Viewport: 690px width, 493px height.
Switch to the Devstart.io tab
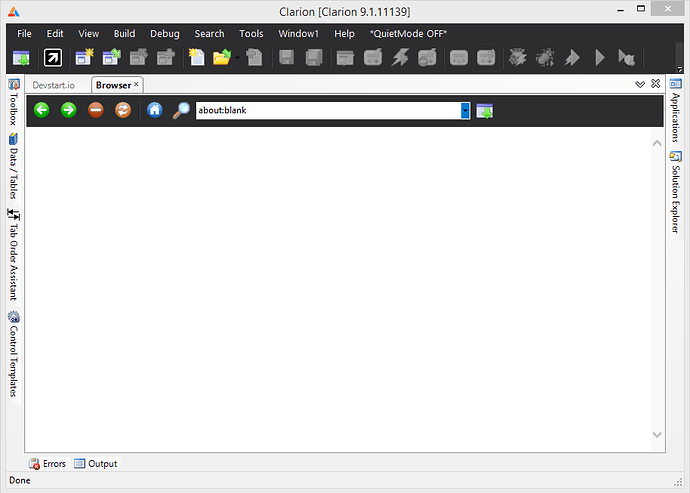[53, 85]
